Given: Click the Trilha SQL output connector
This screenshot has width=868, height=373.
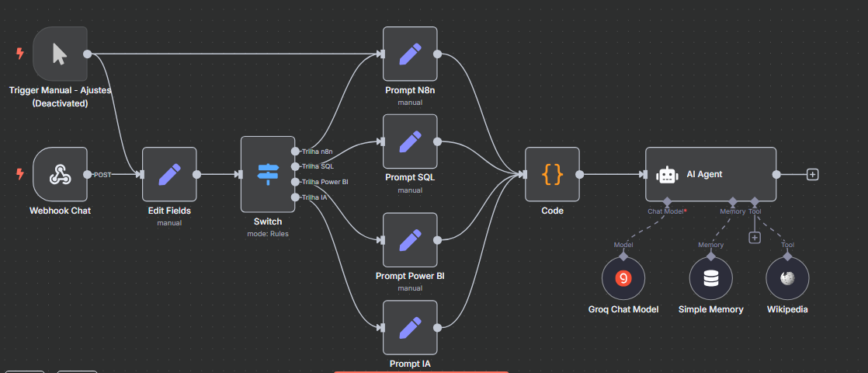Looking at the screenshot, I should (295, 166).
